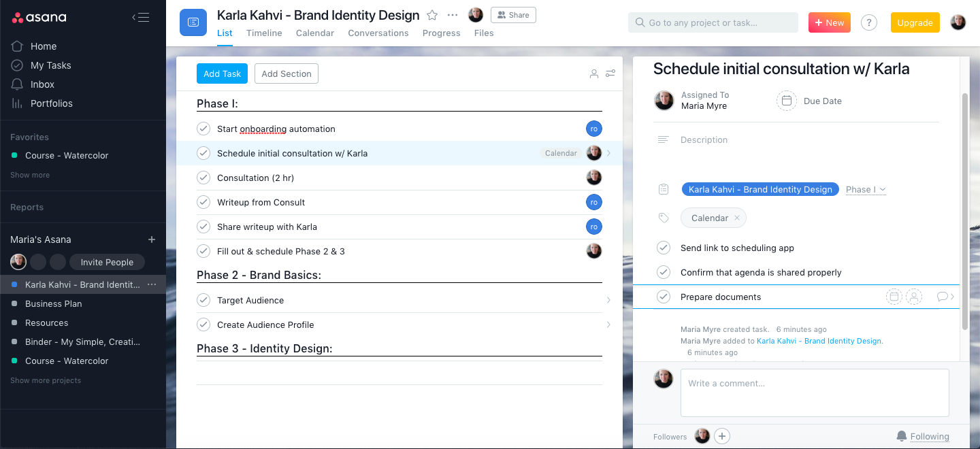
Task: Check off Consultation (2 hr) task
Action: pyautogui.click(x=203, y=178)
